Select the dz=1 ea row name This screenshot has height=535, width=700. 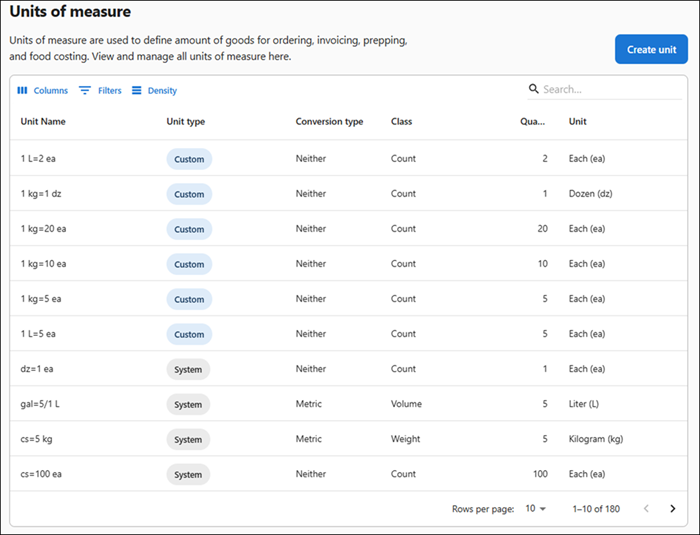[37, 369]
